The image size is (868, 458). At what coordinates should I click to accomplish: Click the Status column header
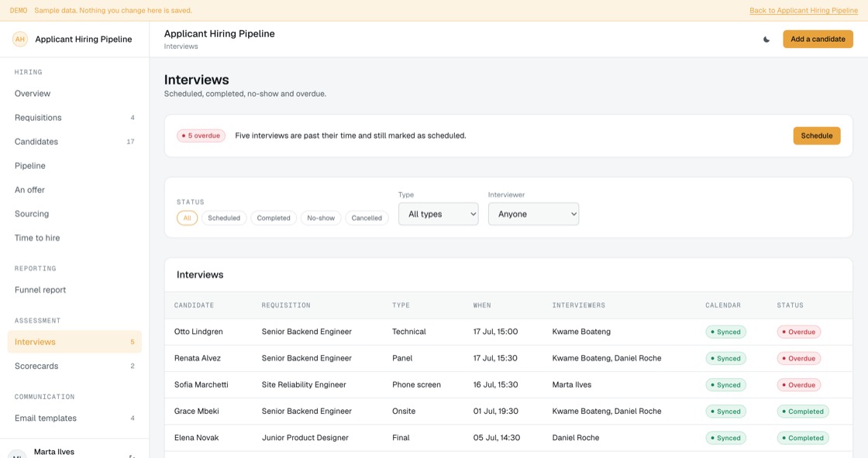click(x=790, y=305)
